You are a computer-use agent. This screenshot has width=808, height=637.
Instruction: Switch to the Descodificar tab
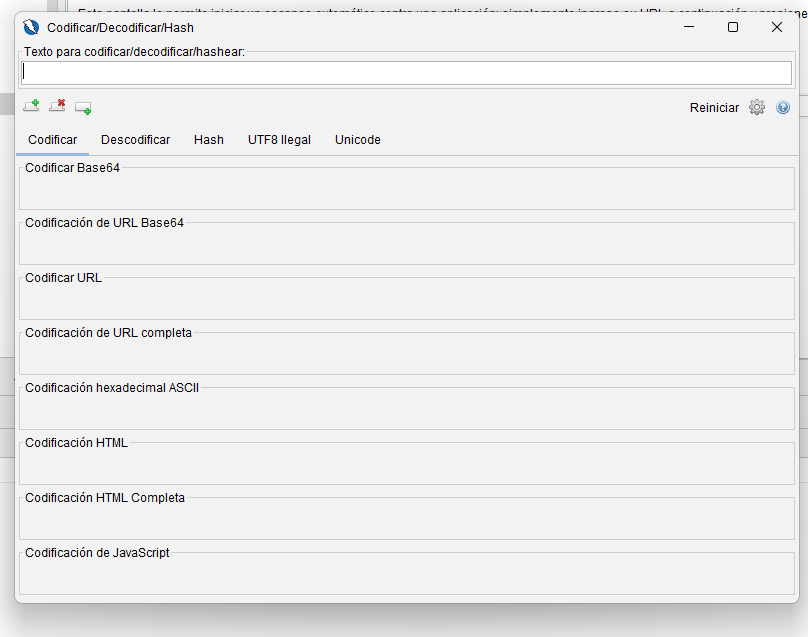[135, 140]
